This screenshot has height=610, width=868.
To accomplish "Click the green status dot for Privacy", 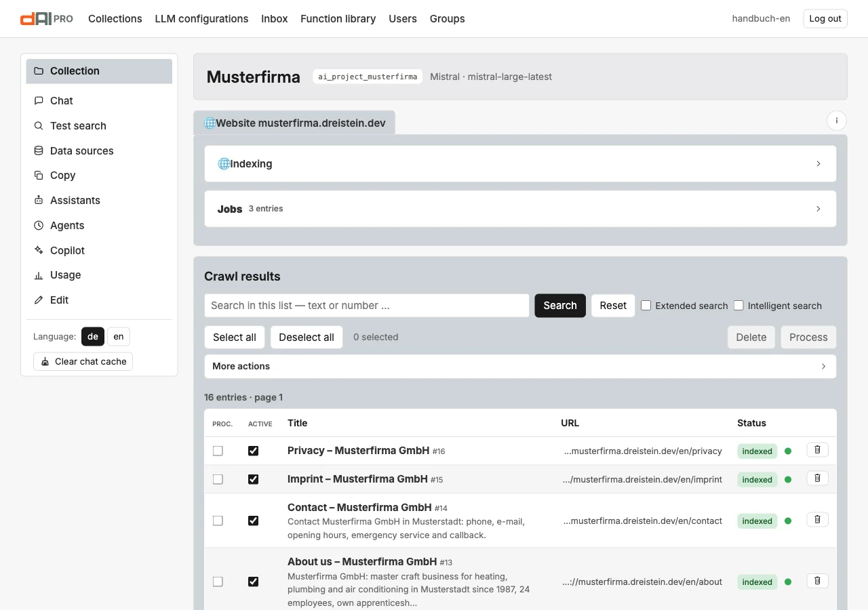I will (x=788, y=451).
